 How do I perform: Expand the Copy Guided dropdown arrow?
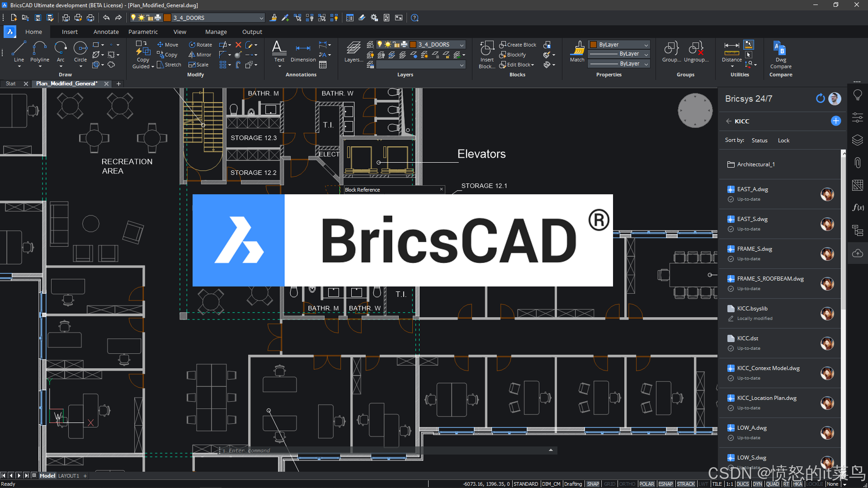click(x=153, y=66)
